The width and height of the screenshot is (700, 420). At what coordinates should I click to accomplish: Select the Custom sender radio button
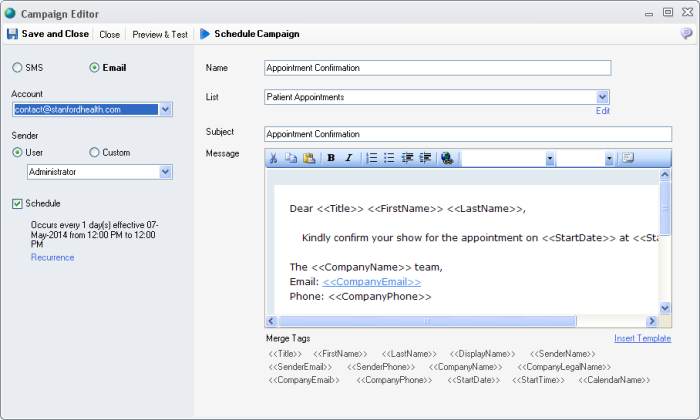pyautogui.click(x=95, y=152)
